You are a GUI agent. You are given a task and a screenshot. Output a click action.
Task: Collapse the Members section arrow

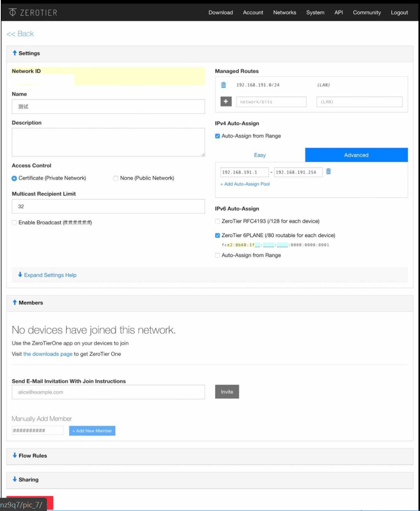tap(15, 302)
